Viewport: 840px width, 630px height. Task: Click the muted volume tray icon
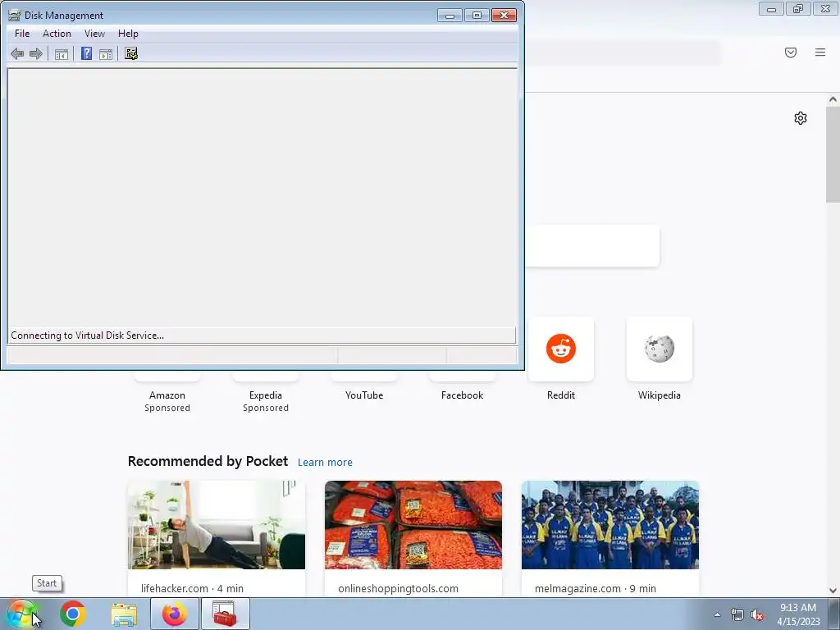757,615
